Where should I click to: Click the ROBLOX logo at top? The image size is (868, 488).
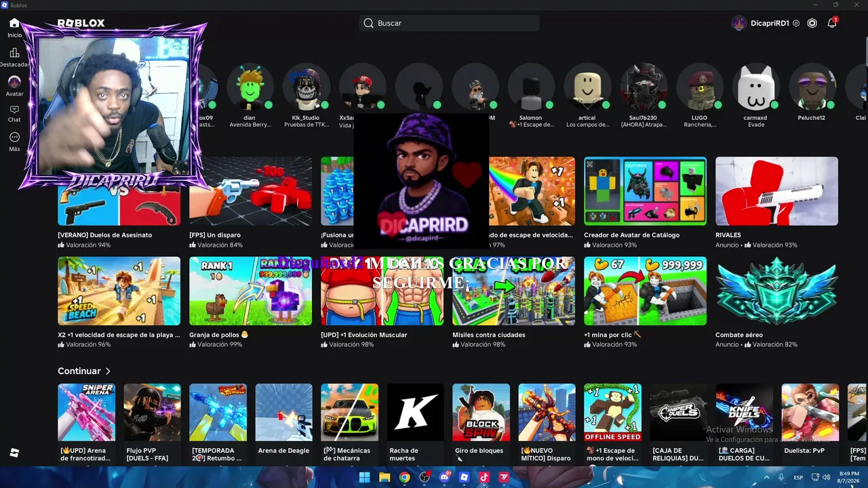click(81, 23)
